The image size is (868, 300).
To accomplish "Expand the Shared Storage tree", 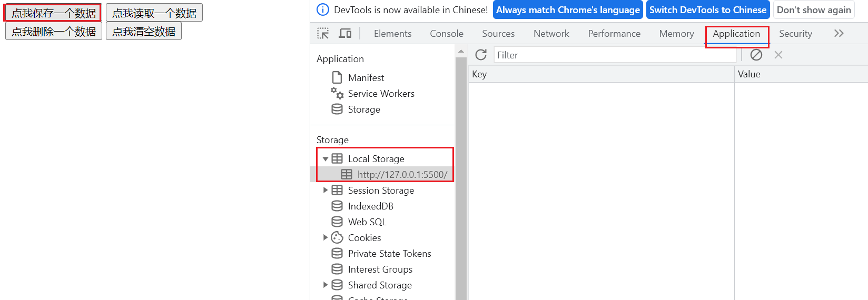I will click(325, 285).
